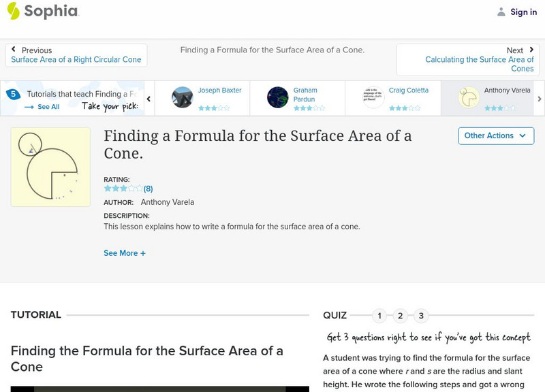Open the rating count (8) link
This screenshot has height=392, width=545.
pyautogui.click(x=148, y=189)
